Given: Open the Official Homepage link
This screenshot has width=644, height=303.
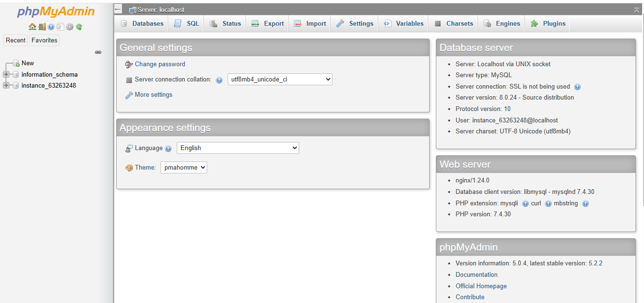Looking at the screenshot, I should 481,286.
